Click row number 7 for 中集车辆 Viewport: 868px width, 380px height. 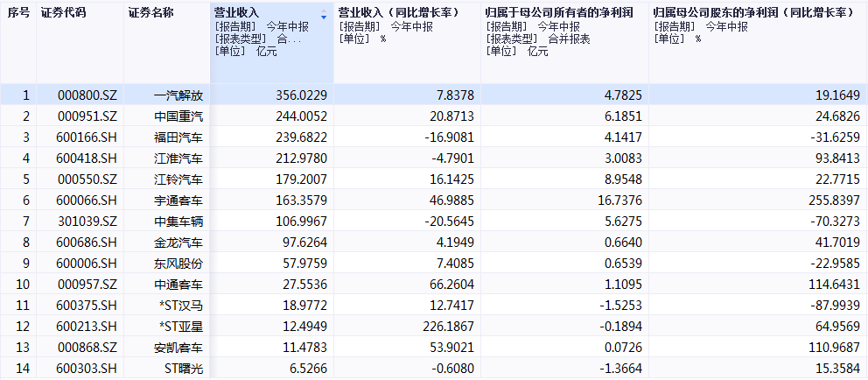click(x=25, y=222)
